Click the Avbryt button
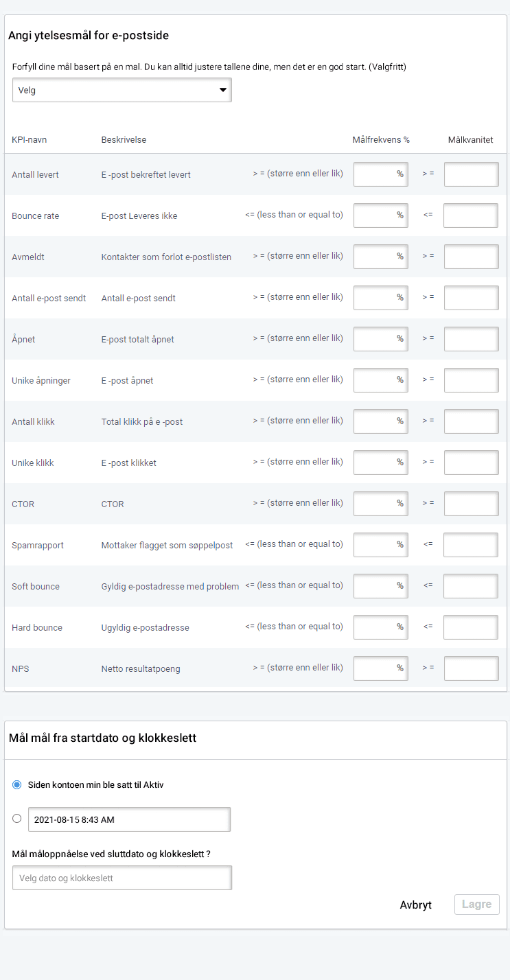The width and height of the screenshot is (510, 980). [415, 905]
